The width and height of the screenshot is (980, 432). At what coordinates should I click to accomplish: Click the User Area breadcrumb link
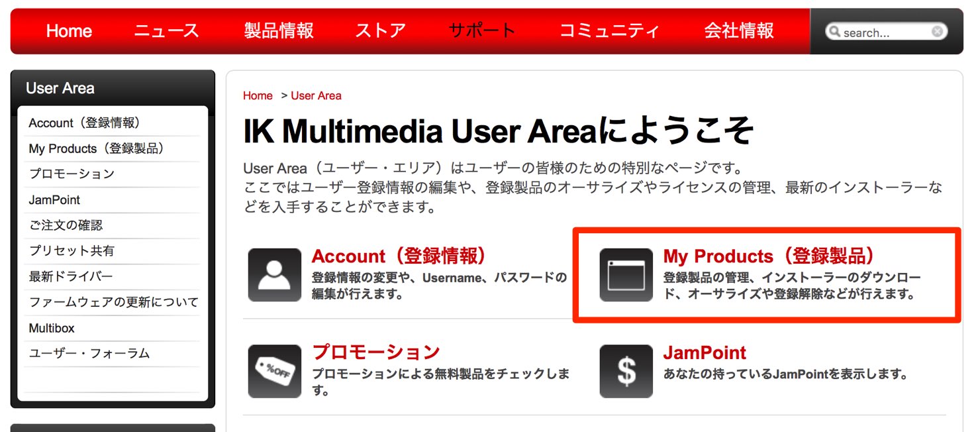[316, 95]
